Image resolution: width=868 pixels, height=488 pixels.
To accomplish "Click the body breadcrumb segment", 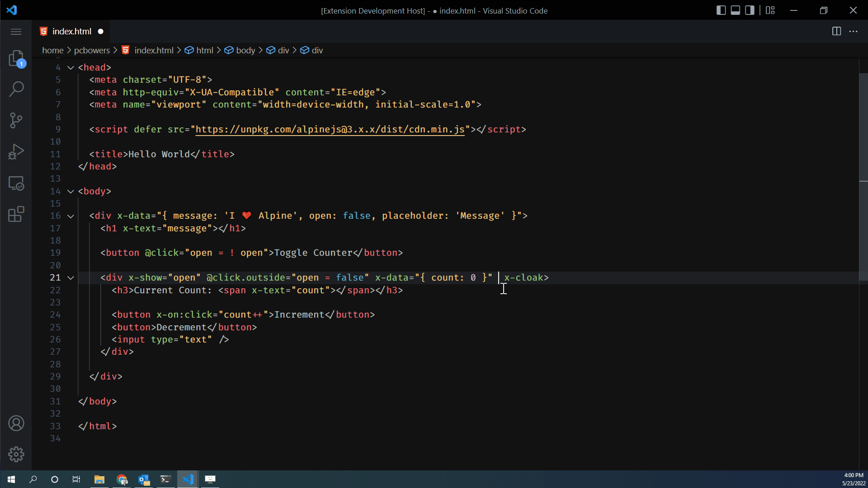I will pos(245,50).
